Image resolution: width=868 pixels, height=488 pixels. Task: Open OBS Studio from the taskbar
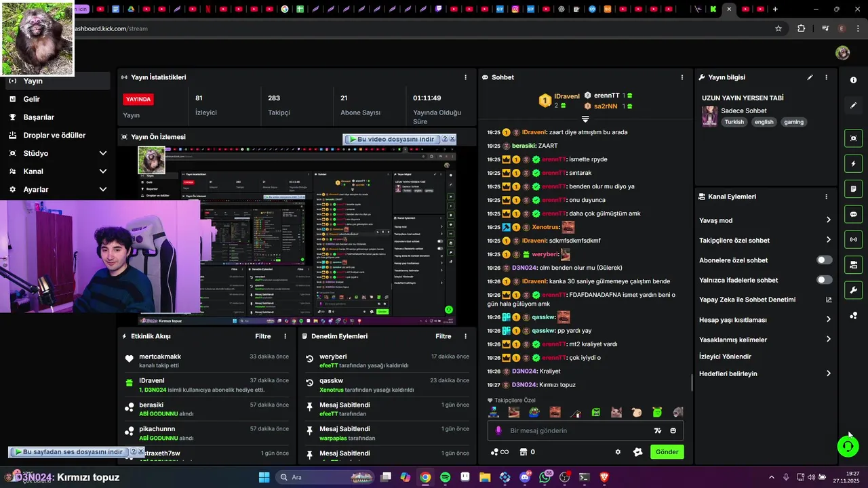tap(564, 477)
